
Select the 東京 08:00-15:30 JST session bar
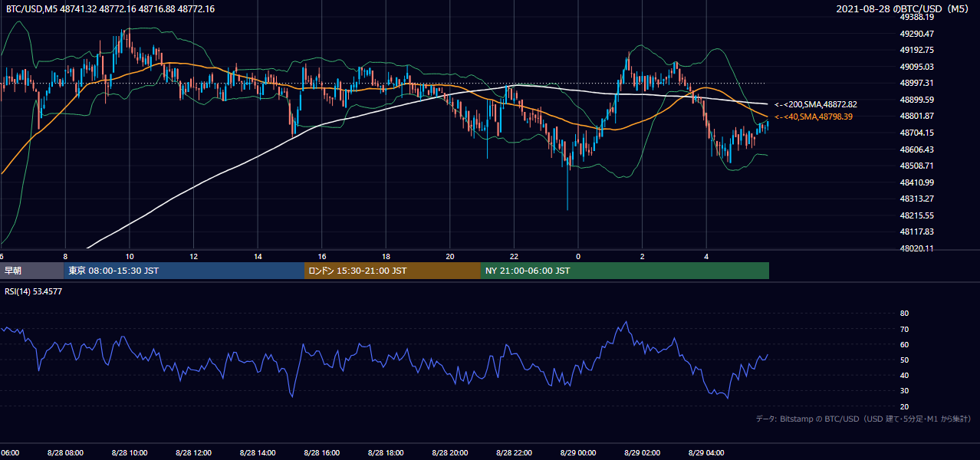tap(184, 271)
